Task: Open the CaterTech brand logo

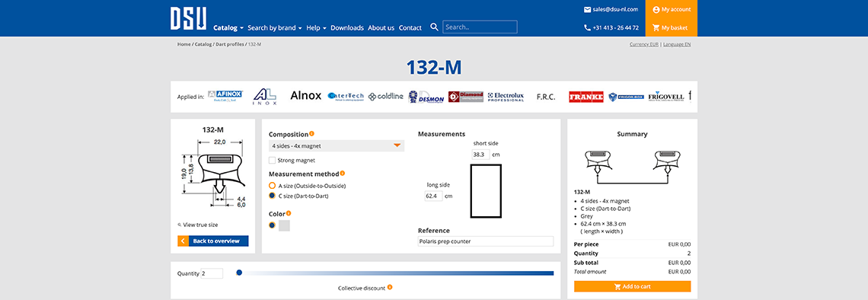Action: click(x=346, y=96)
